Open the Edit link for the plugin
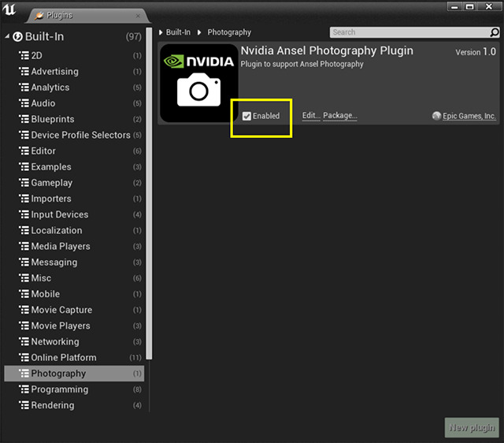504x443 pixels. click(311, 116)
